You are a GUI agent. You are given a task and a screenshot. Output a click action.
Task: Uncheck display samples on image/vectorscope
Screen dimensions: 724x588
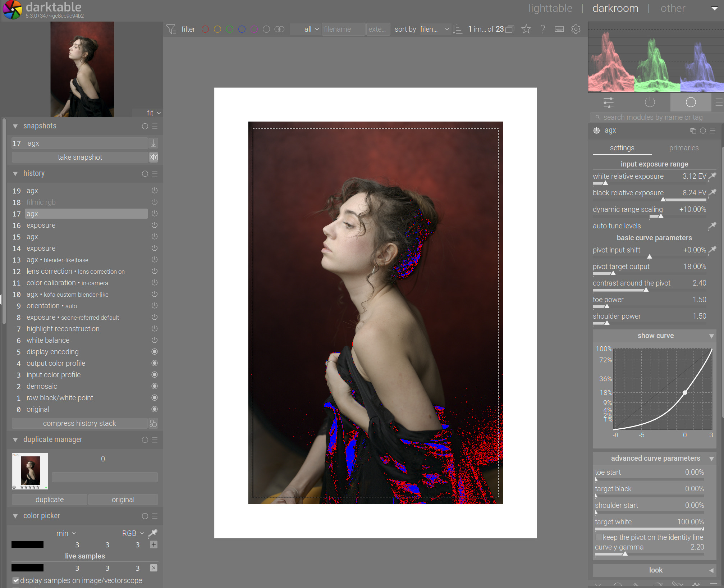pos(16,580)
